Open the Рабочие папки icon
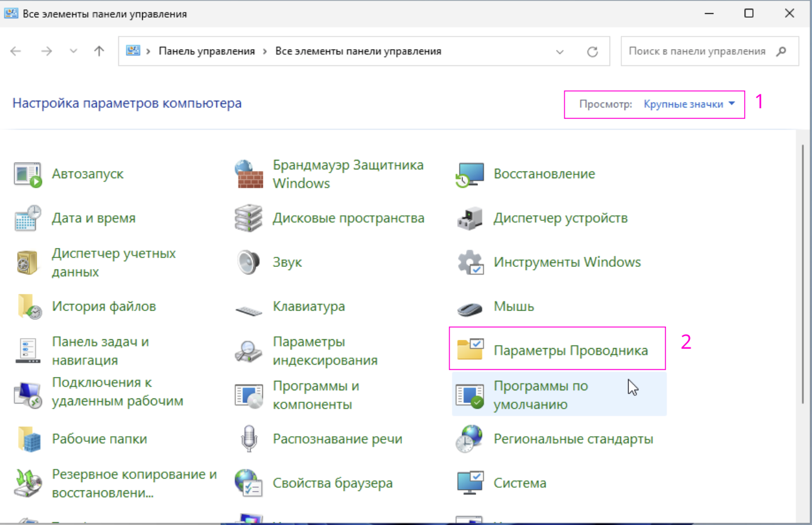This screenshot has height=525, width=812. click(28, 439)
